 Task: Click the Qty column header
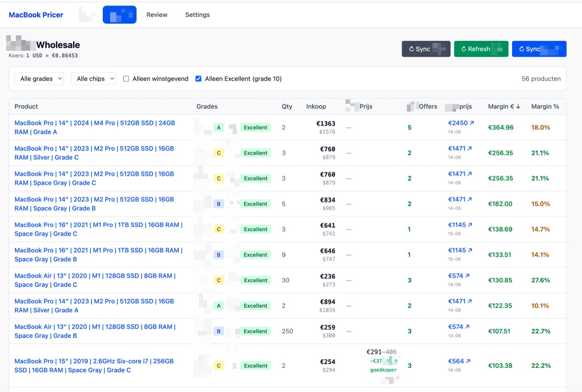pos(287,106)
